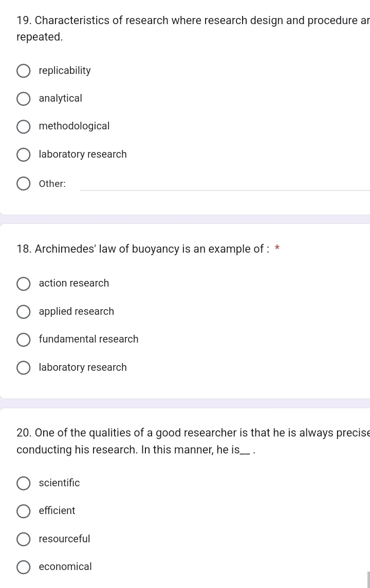The height and width of the screenshot is (588, 370).
Task: Click the 'fundamental research' label text
Action: point(88,339)
